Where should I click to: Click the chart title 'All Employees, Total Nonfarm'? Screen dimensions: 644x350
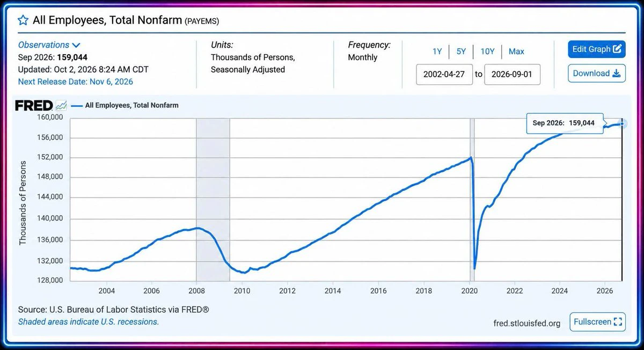click(107, 20)
